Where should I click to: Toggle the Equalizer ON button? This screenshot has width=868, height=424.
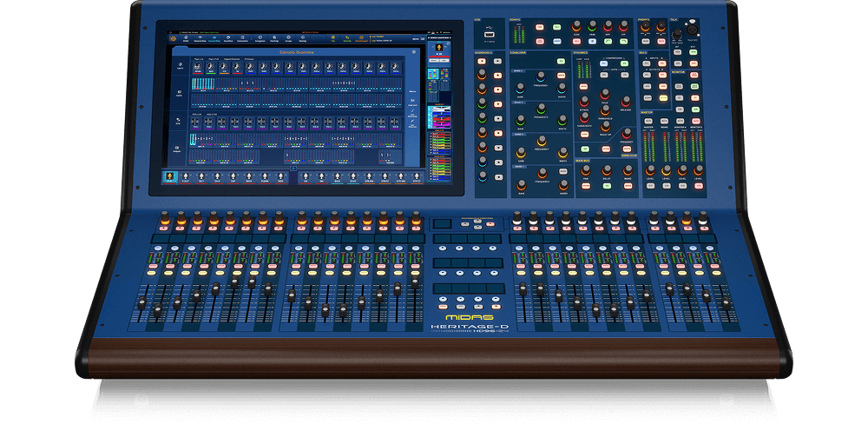[561, 62]
